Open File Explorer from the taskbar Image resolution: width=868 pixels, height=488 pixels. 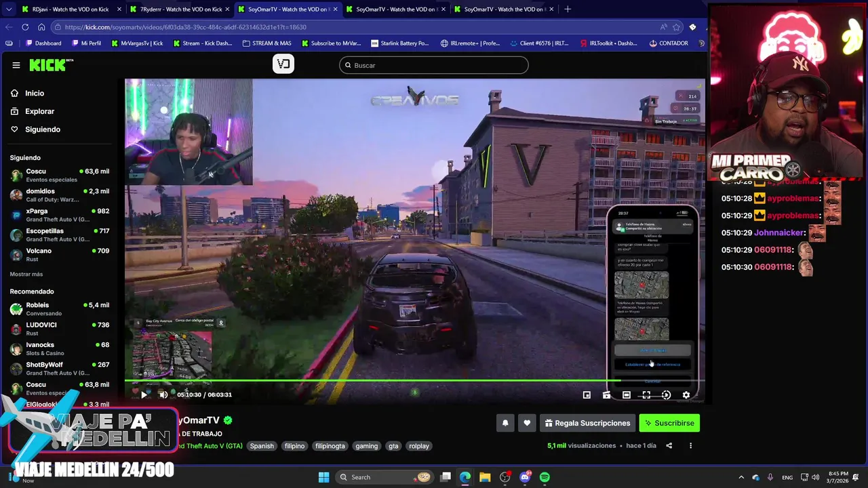click(485, 477)
